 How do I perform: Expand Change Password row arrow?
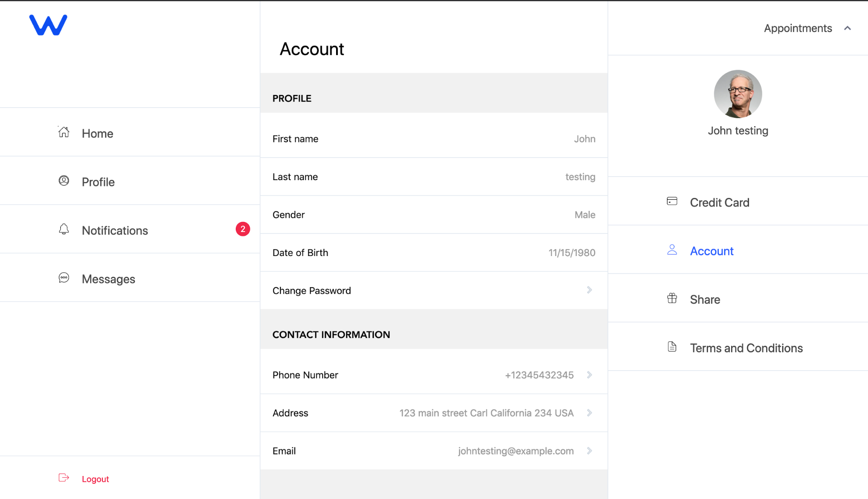(x=589, y=290)
